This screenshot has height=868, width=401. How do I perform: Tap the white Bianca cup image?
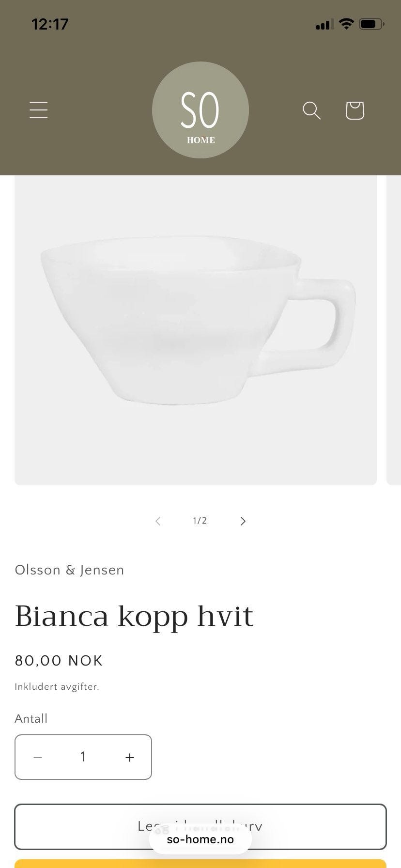coord(196,330)
